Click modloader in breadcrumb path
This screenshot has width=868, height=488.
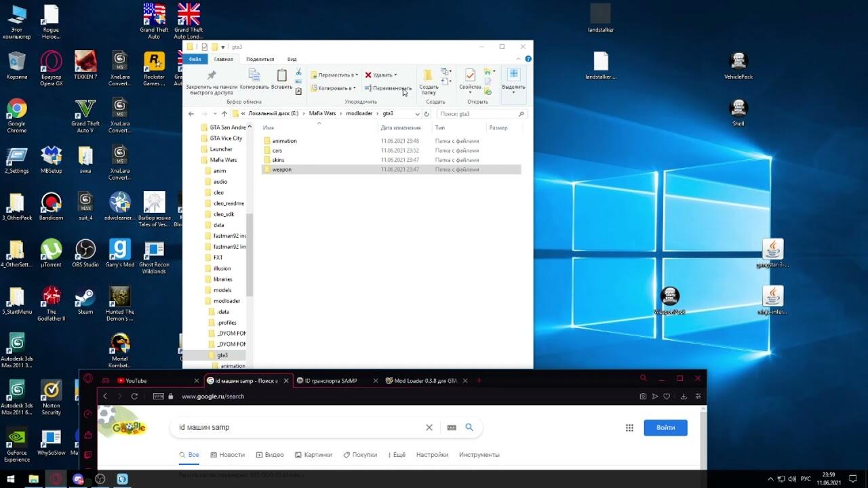tap(359, 113)
